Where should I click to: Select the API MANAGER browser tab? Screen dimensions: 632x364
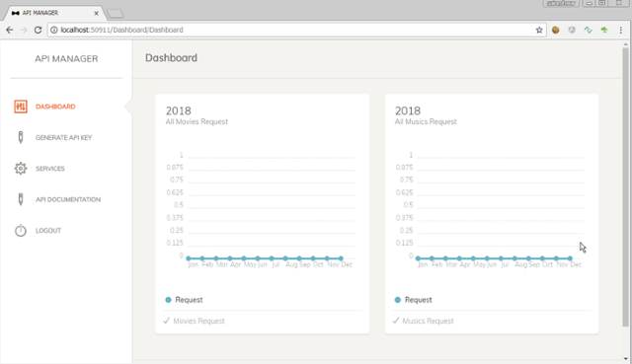53,13
